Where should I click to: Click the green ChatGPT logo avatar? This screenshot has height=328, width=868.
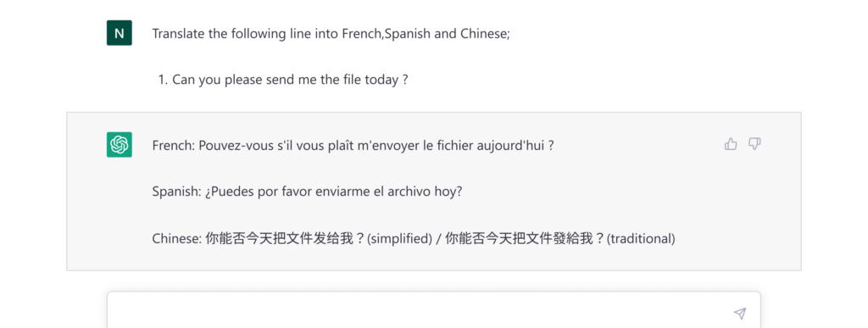coord(119,145)
